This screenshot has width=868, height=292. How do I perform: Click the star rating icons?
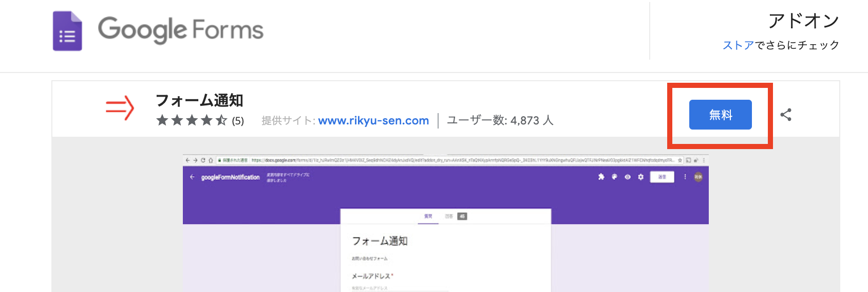(x=192, y=120)
